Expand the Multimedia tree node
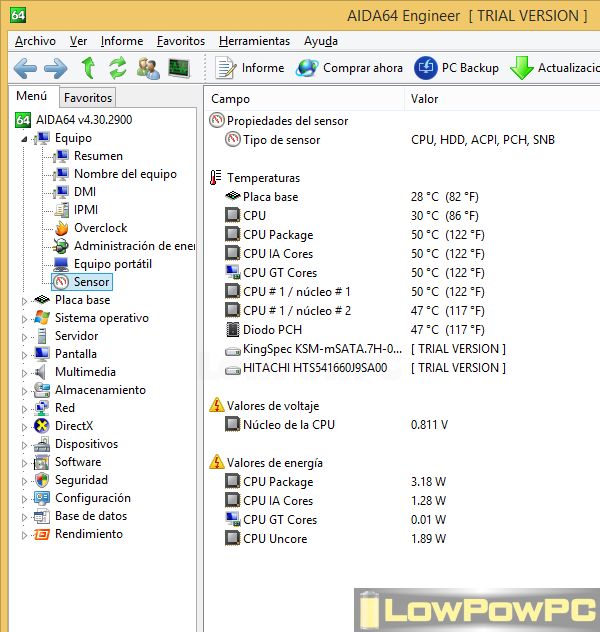The height and width of the screenshot is (632, 600). click(x=24, y=373)
